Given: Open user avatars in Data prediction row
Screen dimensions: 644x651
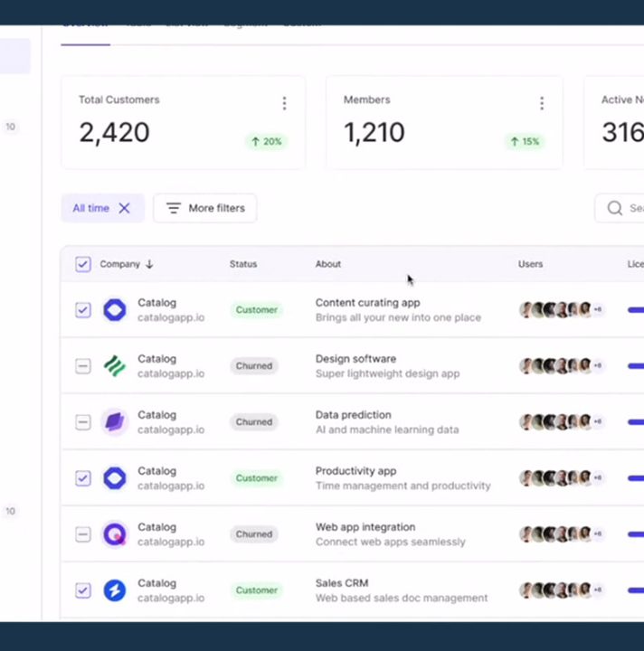Looking at the screenshot, I should pyautogui.click(x=561, y=422).
